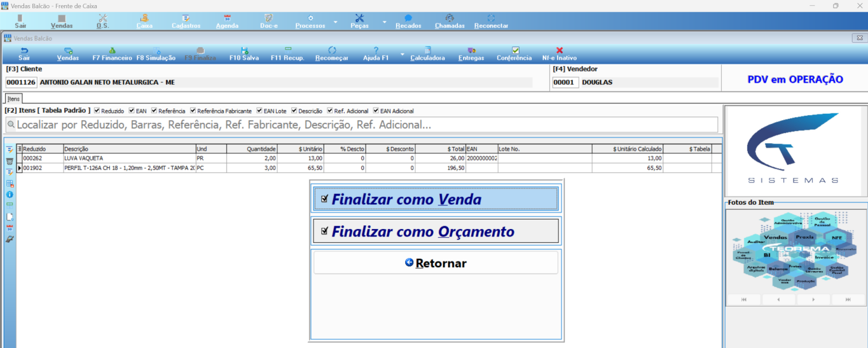Viewport: 868px width, 348px height.
Task: Toggle the Descrição search checkbox
Action: pos(294,111)
